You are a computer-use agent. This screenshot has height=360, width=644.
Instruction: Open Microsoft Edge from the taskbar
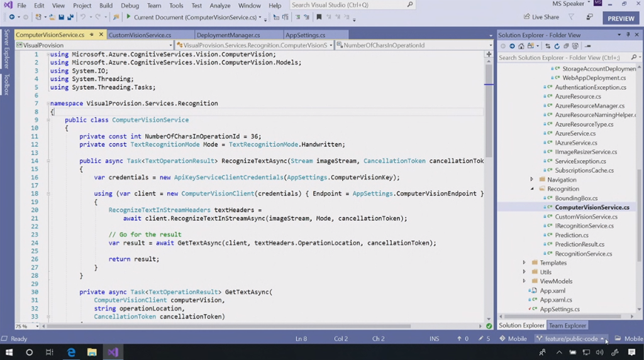[71, 352]
